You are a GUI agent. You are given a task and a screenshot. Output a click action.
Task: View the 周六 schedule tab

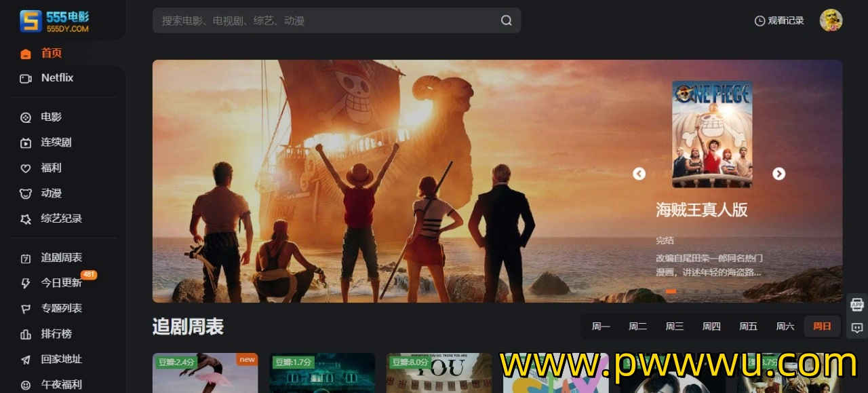tap(785, 326)
